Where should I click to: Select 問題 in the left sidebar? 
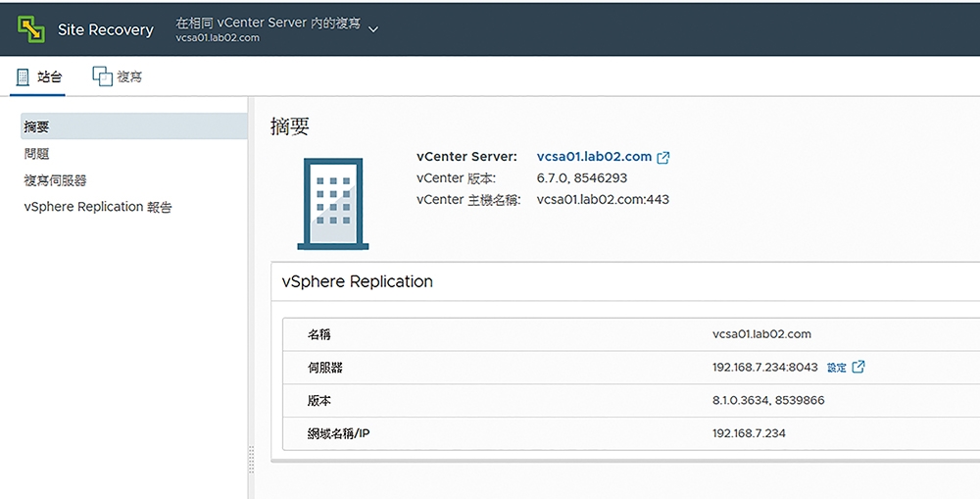[x=37, y=154]
